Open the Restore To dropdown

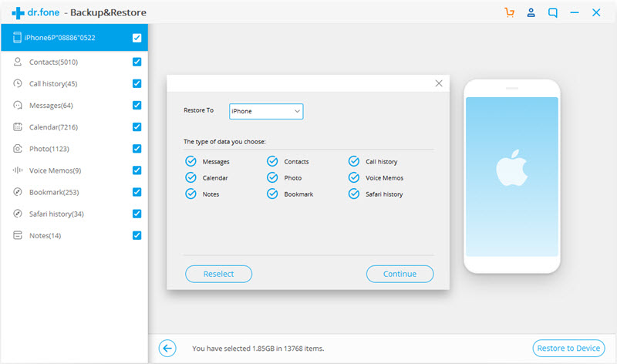266,111
